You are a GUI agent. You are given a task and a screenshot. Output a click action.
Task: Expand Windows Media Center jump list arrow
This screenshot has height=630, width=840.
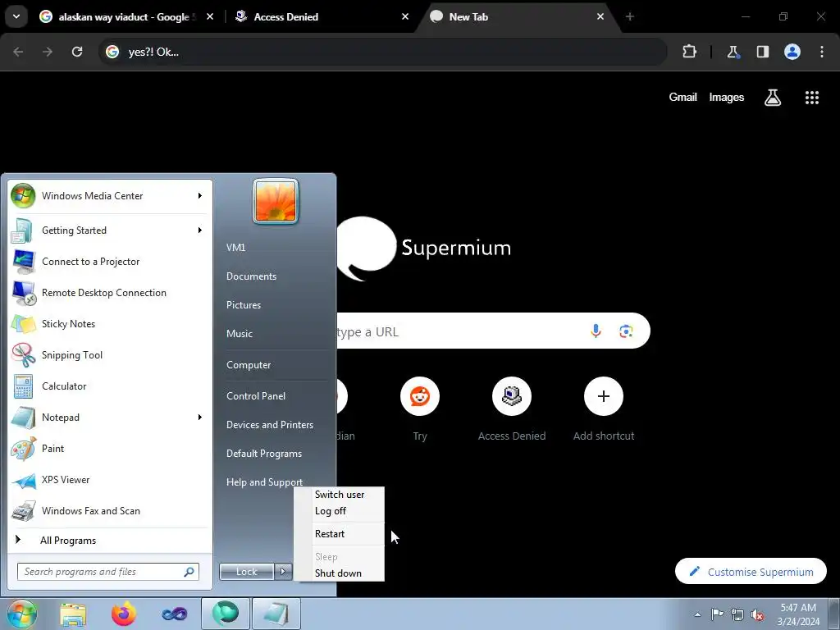(x=200, y=196)
